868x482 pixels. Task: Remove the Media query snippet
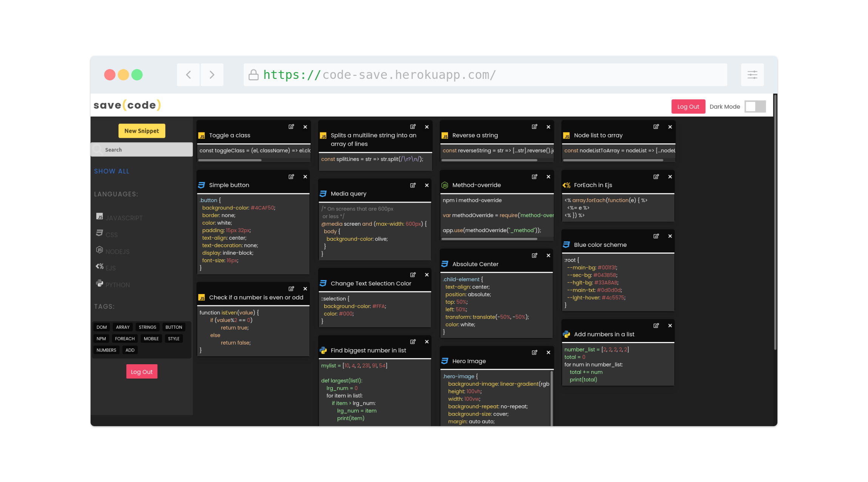click(x=427, y=185)
